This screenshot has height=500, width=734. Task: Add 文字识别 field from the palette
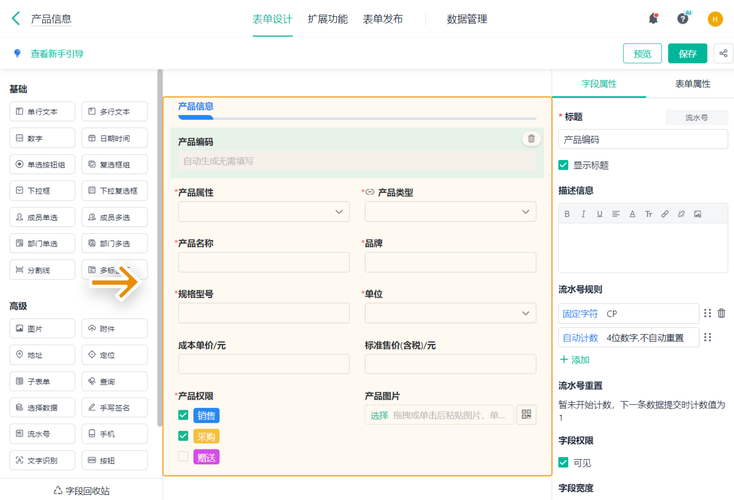click(x=42, y=460)
